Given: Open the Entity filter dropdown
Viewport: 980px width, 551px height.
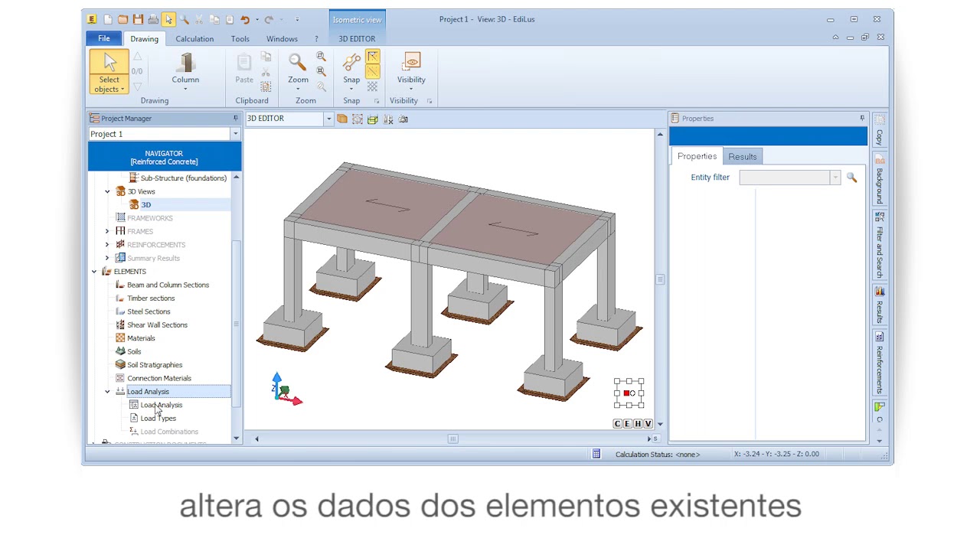Looking at the screenshot, I should click(x=835, y=178).
